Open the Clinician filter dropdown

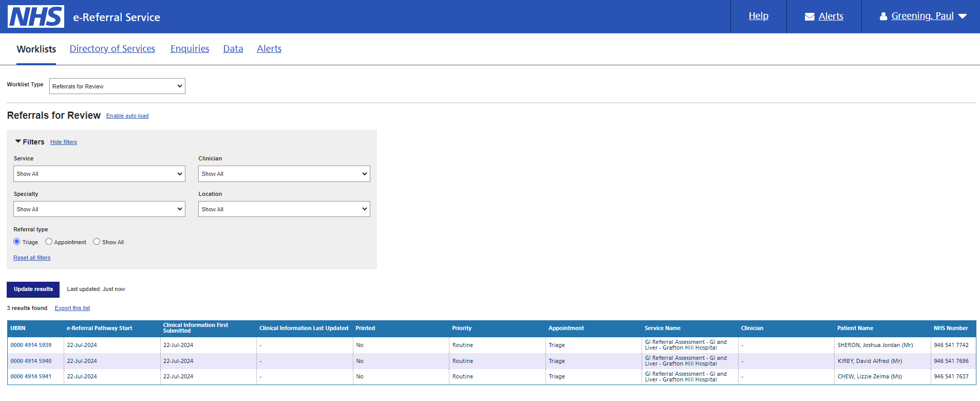tap(284, 174)
